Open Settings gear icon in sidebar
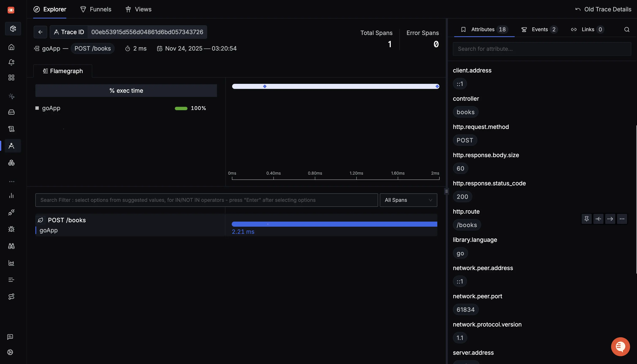This screenshot has width=637, height=364. [10, 352]
